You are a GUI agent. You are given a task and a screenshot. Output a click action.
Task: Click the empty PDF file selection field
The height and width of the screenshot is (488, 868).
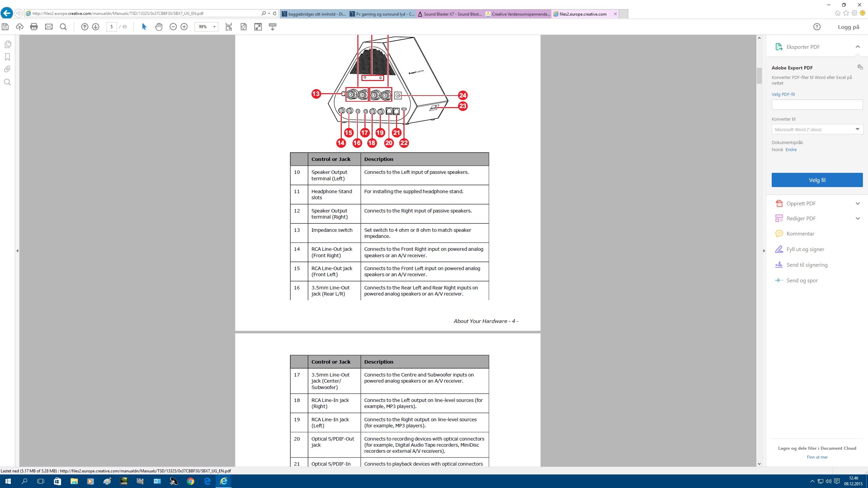coord(817,105)
